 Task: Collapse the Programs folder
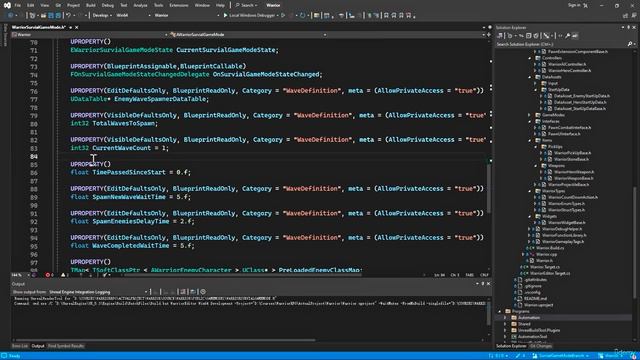tap(500, 311)
